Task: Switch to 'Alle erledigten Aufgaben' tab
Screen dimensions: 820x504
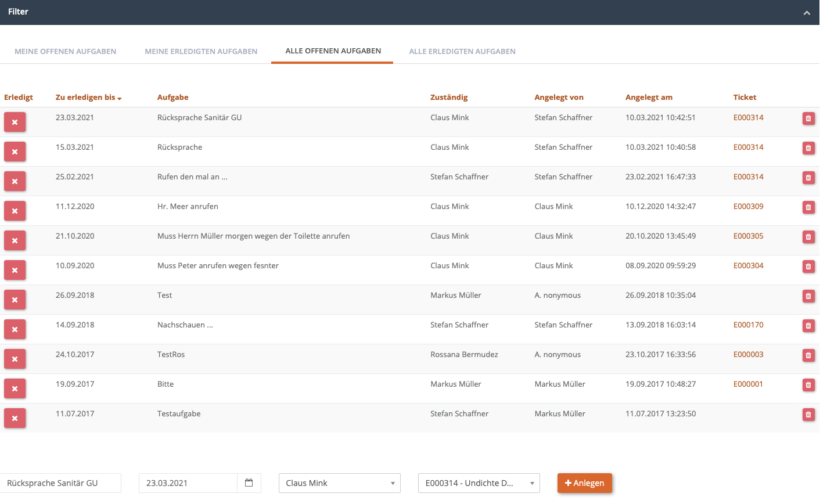Action: tap(462, 51)
